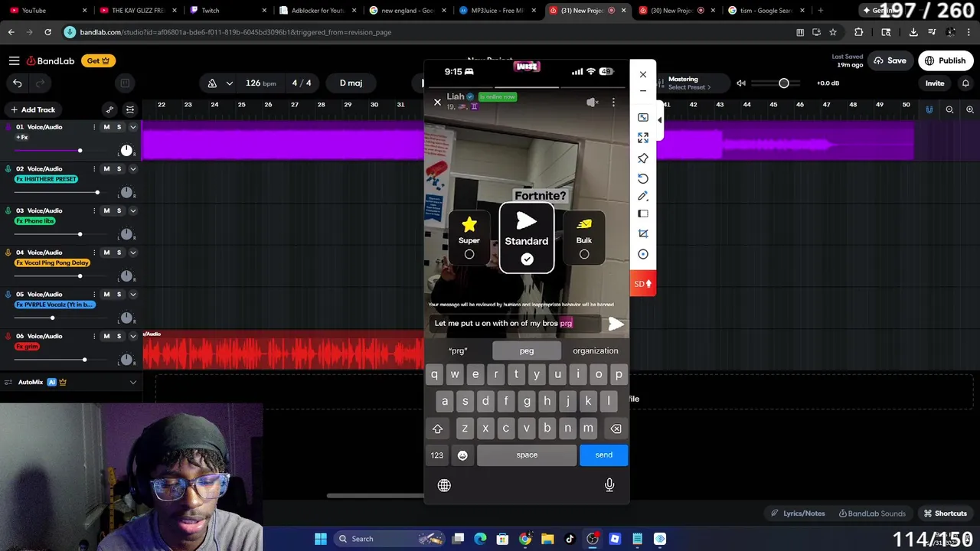The width and height of the screenshot is (980, 551).
Task: Expand the track 01 dropdown chevron
Action: (132, 127)
